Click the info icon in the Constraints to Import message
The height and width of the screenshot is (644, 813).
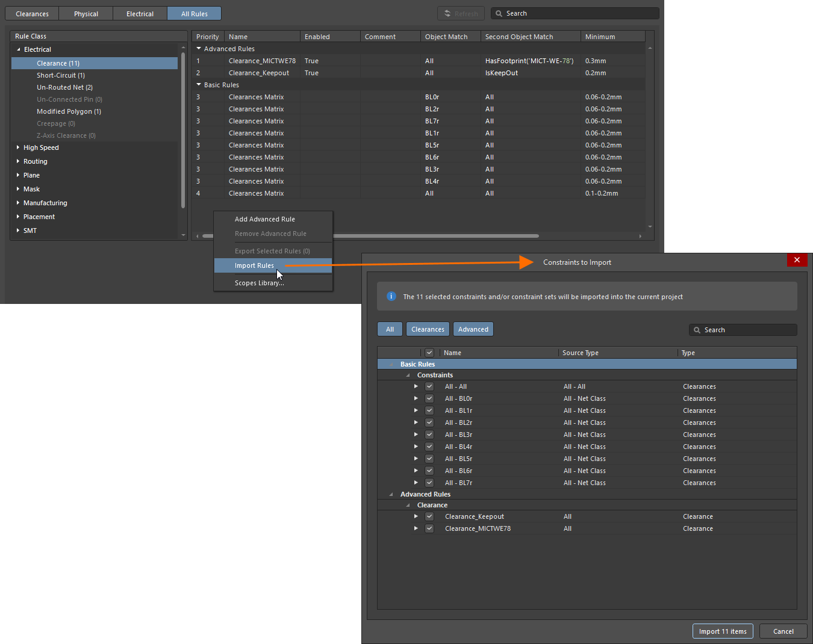coord(391,296)
